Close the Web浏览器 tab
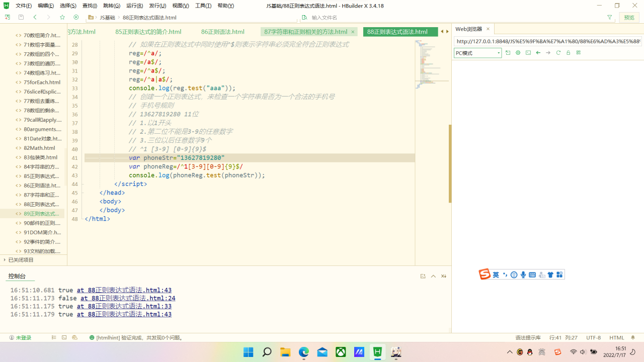Screen dimensions: 644x362 pos(488,29)
